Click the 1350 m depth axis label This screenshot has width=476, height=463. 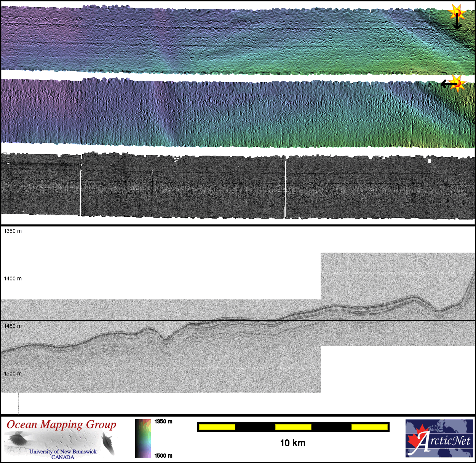13,231
